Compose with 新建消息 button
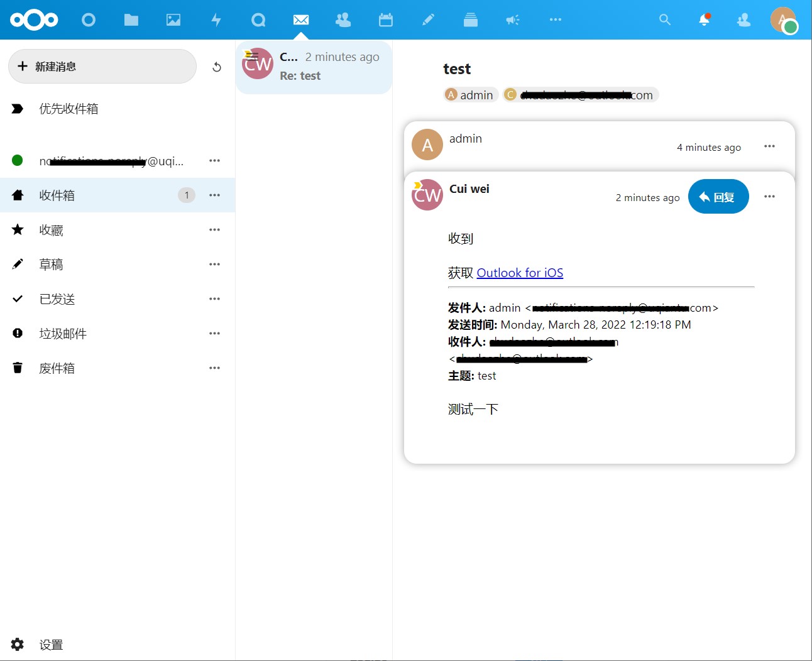Screen dimensions: 812x661 coord(102,67)
